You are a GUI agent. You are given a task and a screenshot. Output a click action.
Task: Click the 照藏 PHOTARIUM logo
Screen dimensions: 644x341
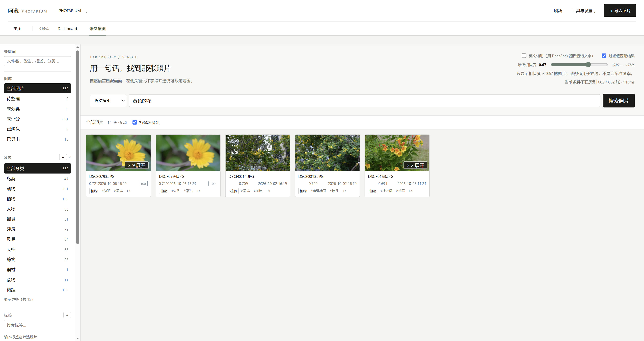(x=27, y=11)
